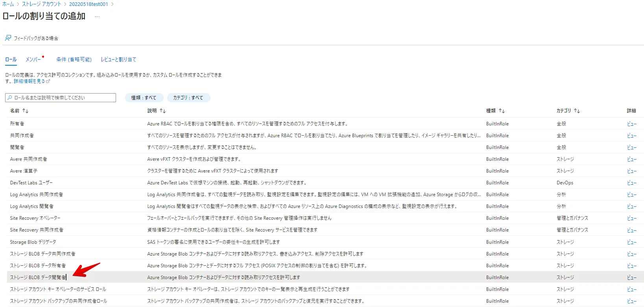
Task: Select the 共同作成者 role row
Action: pos(325,135)
